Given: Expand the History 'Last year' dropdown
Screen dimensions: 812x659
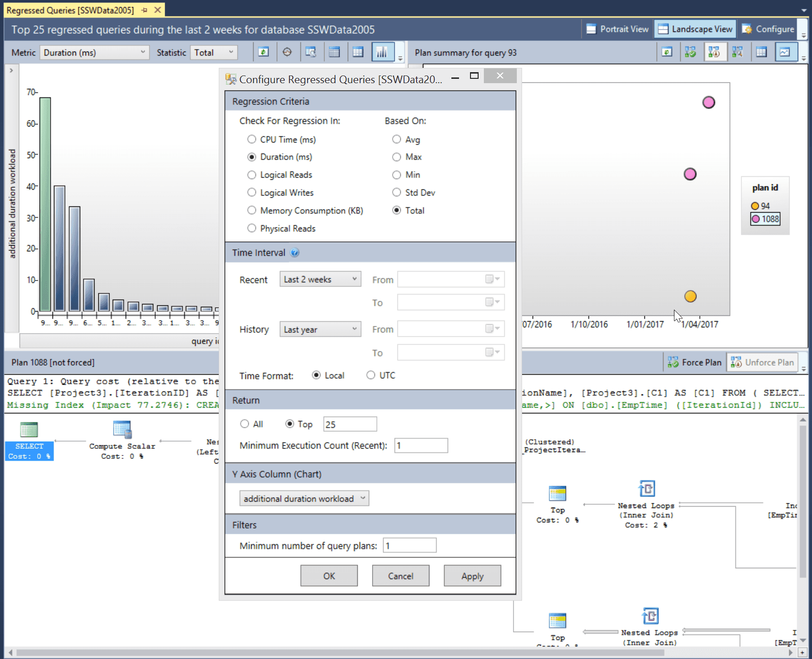Looking at the screenshot, I should click(320, 329).
